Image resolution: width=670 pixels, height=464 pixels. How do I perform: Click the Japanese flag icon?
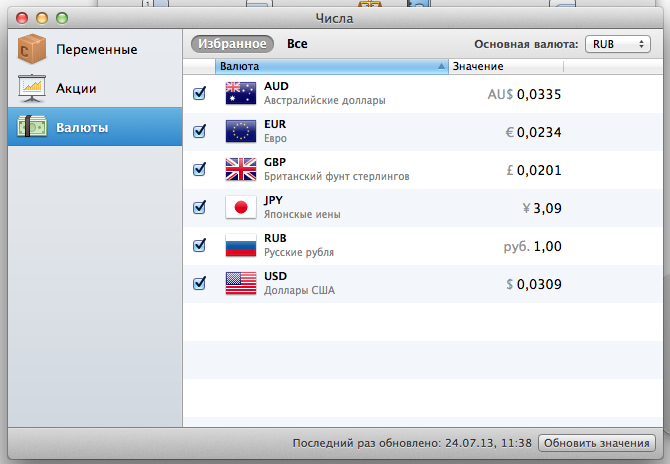[241, 208]
